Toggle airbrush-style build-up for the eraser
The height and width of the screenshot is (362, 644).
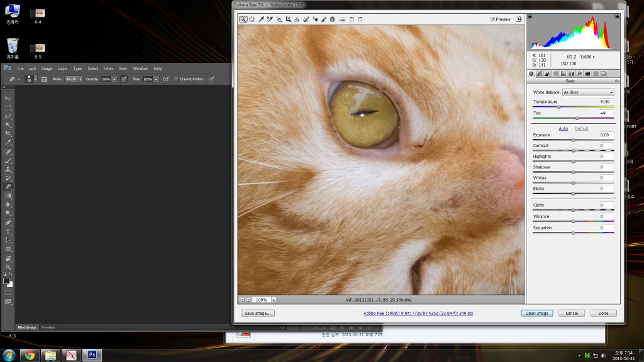[165, 79]
